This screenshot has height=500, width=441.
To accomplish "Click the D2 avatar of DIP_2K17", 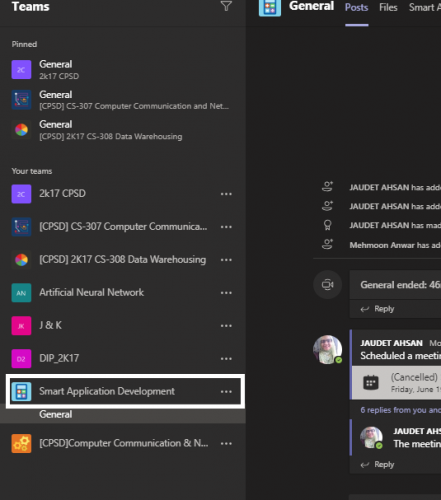I will [x=21, y=359].
